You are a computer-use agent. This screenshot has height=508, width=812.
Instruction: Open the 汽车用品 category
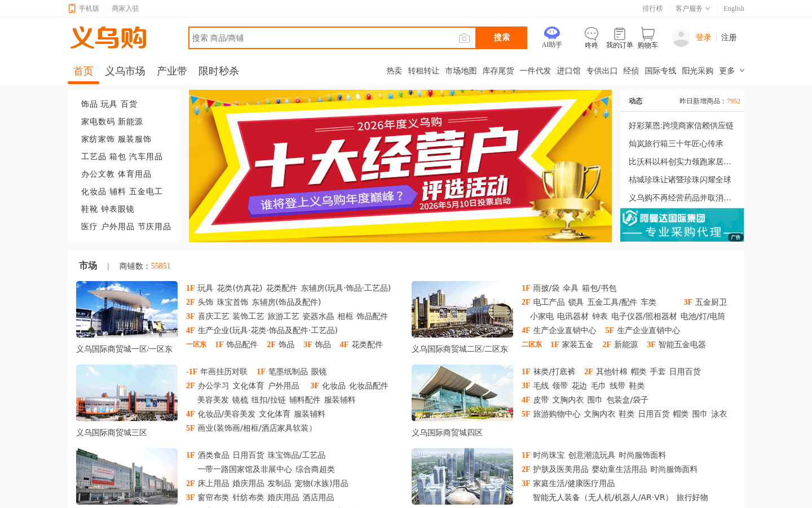tap(145, 156)
